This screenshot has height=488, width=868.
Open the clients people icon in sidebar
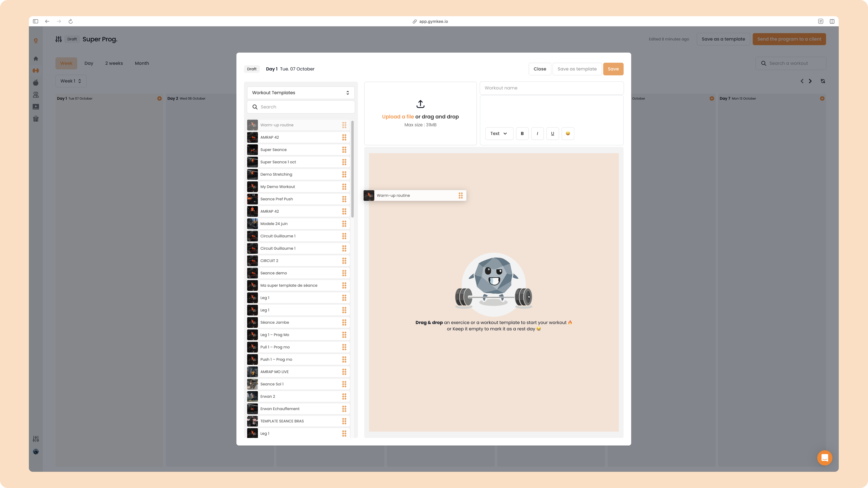tap(36, 95)
